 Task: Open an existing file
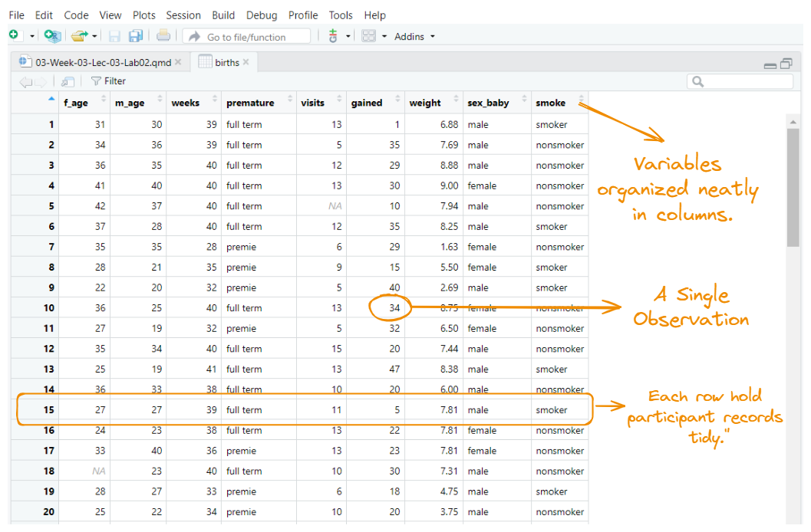[x=77, y=35]
